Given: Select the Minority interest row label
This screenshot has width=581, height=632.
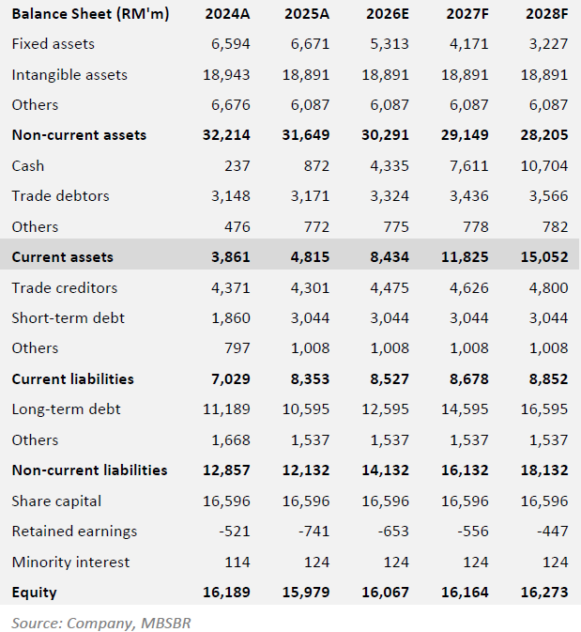Looking at the screenshot, I should 71,562.
